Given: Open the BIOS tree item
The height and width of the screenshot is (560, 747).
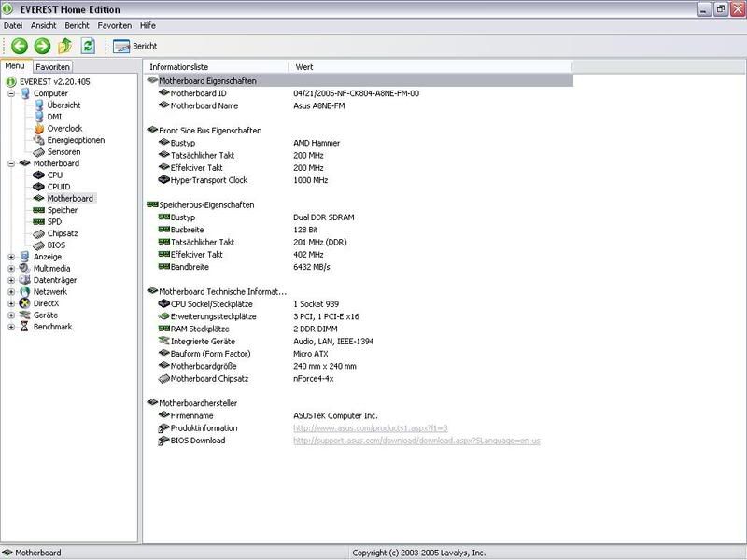Looking at the screenshot, I should pos(56,245).
